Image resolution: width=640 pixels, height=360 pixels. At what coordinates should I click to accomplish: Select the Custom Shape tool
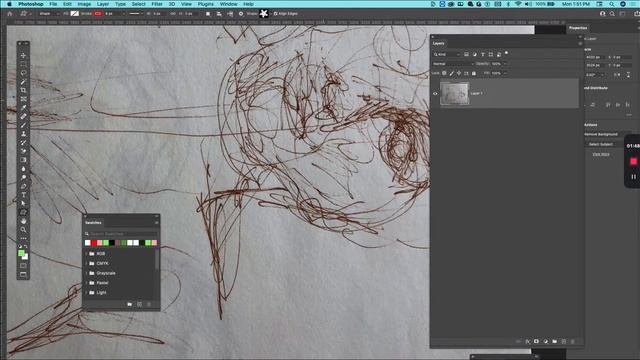coord(23,212)
